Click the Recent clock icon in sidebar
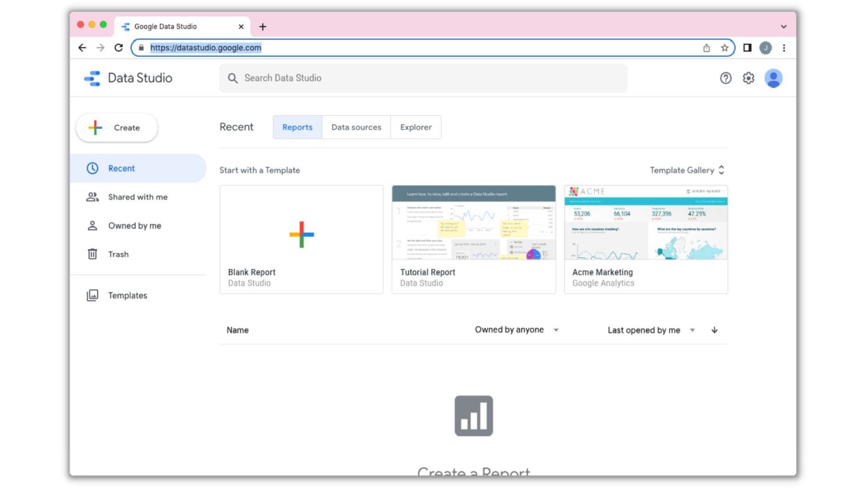This screenshot has height=488, width=868. (x=92, y=168)
